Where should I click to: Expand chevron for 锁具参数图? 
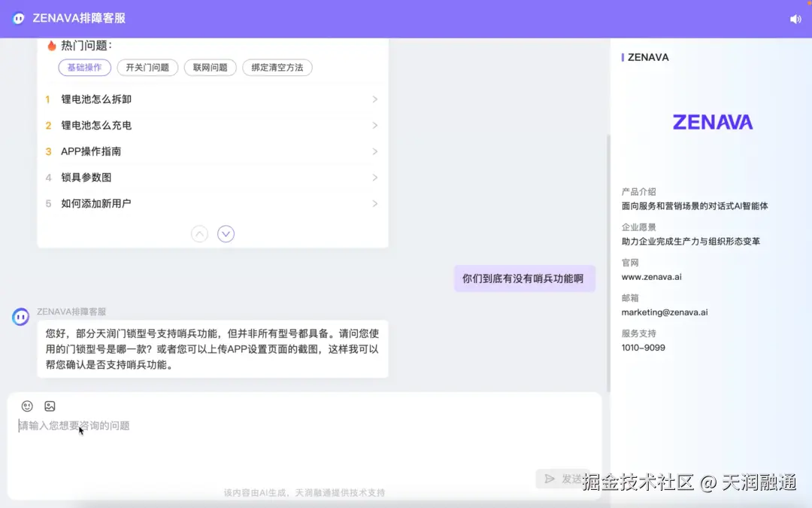point(375,178)
